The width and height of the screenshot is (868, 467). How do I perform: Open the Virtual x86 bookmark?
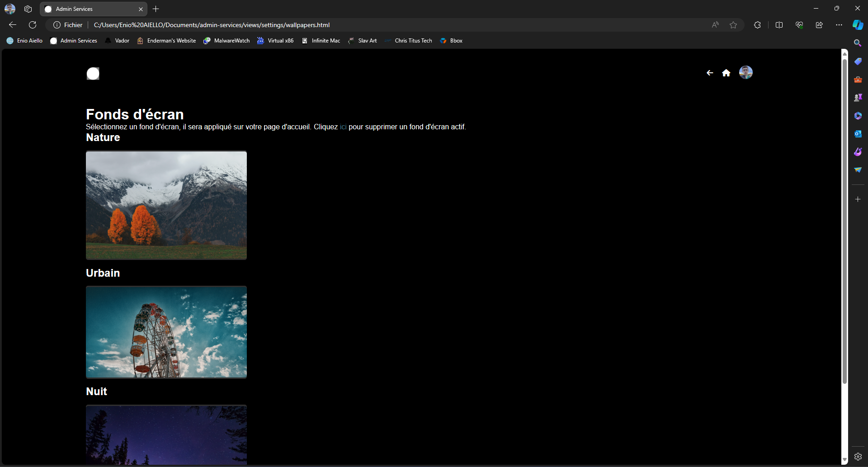tap(275, 41)
